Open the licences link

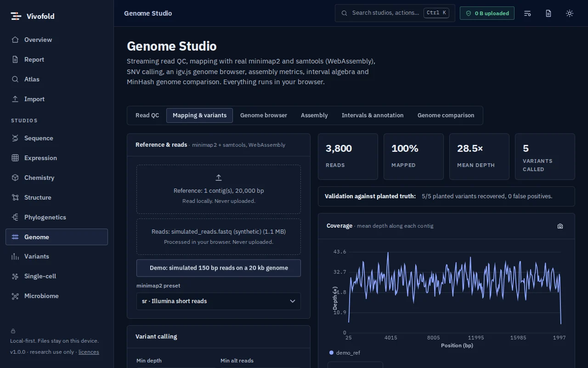point(89,352)
